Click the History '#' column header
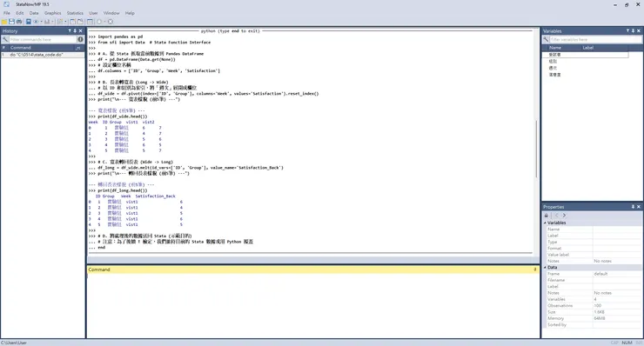The height and width of the screenshot is (346, 644). 3,48
